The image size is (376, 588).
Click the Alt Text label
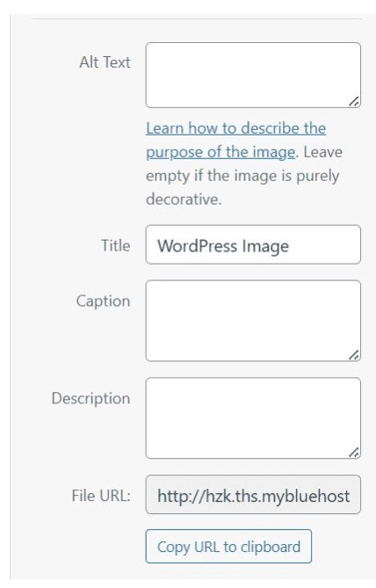pos(105,62)
